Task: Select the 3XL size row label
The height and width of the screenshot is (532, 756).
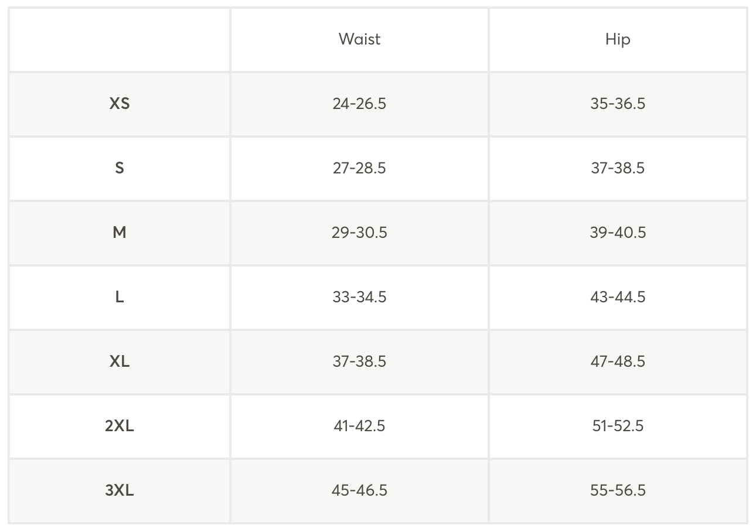Action: (120, 490)
